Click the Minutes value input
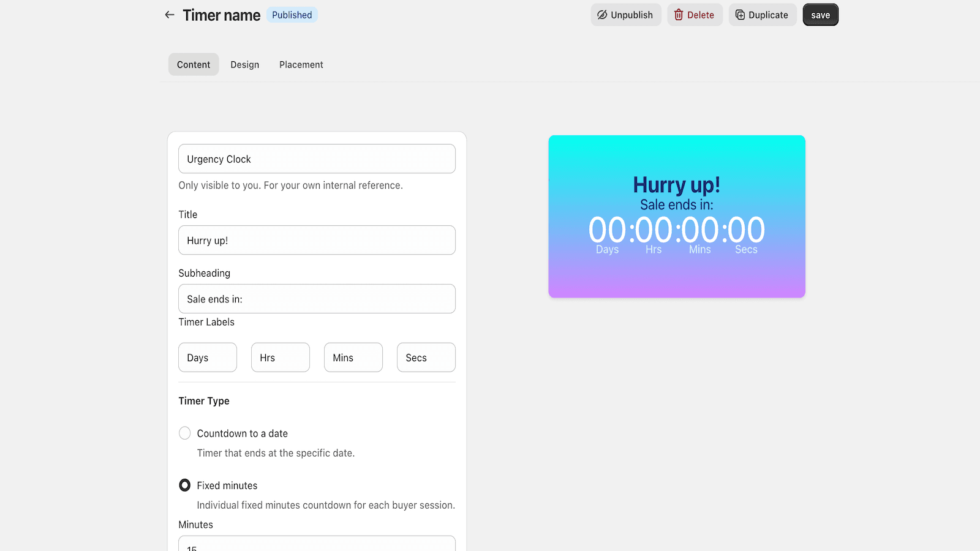This screenshot has height=551, width=980. (x=317, y=544)
